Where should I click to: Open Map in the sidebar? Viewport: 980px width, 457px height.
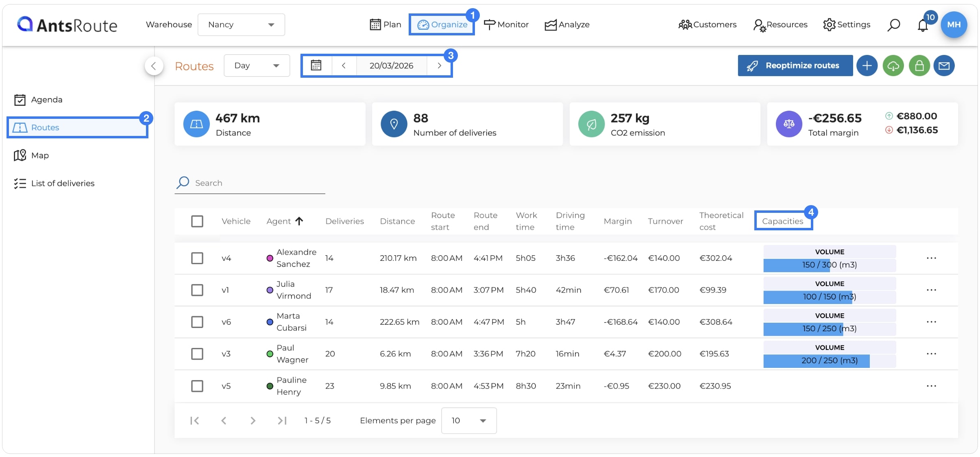(31, 155)
